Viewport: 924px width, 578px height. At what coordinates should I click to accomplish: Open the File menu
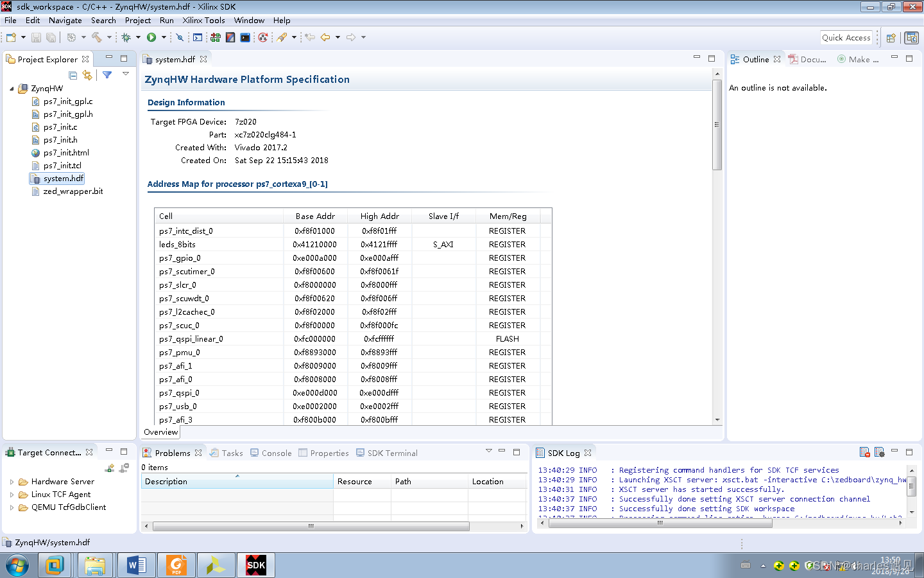pyautogui.click(x=10, y=21)
